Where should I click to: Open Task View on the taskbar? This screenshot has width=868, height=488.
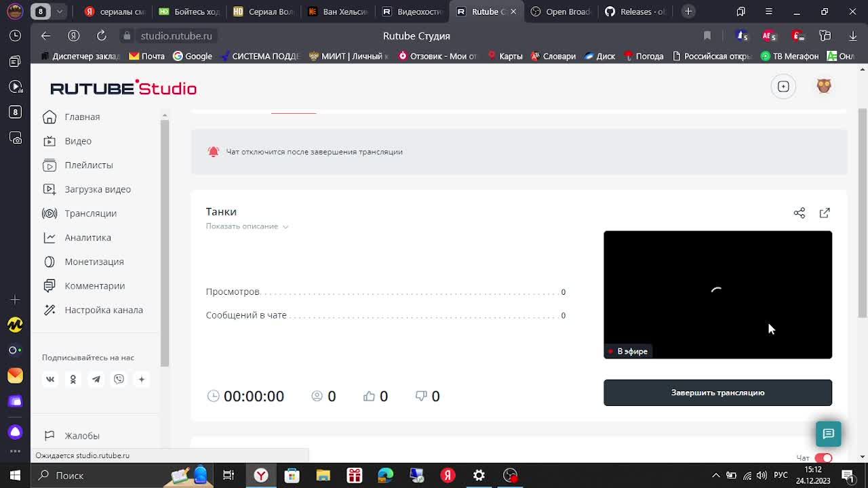click(229, 475)
